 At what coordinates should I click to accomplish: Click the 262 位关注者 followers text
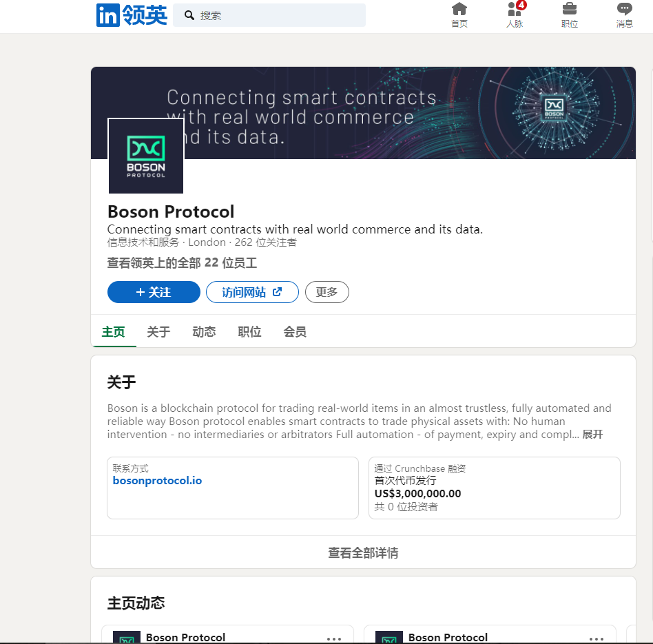tap(265, 242)
